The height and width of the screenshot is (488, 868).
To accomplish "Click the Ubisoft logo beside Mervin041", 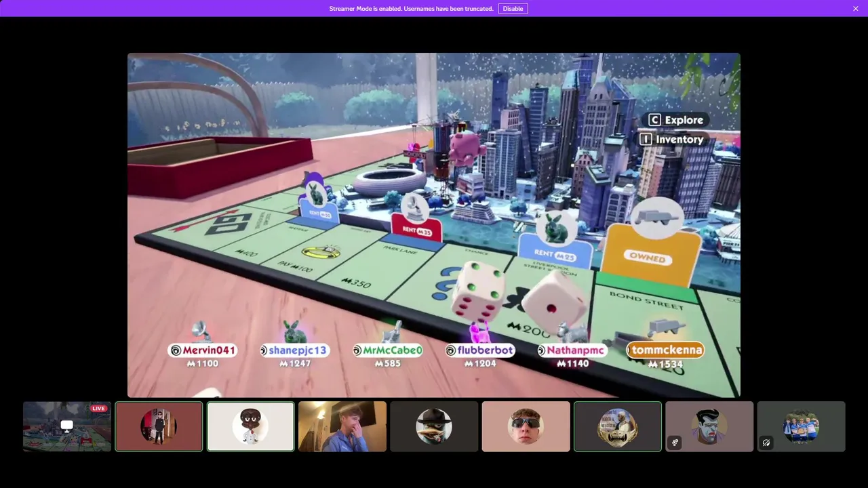I will (176, 350).
